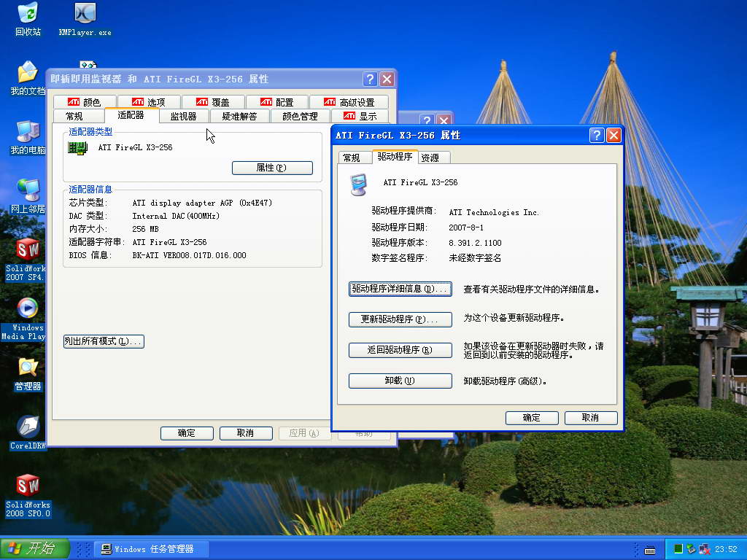Click the Safely Remove Hardware tray icon

tap(692, 549)
